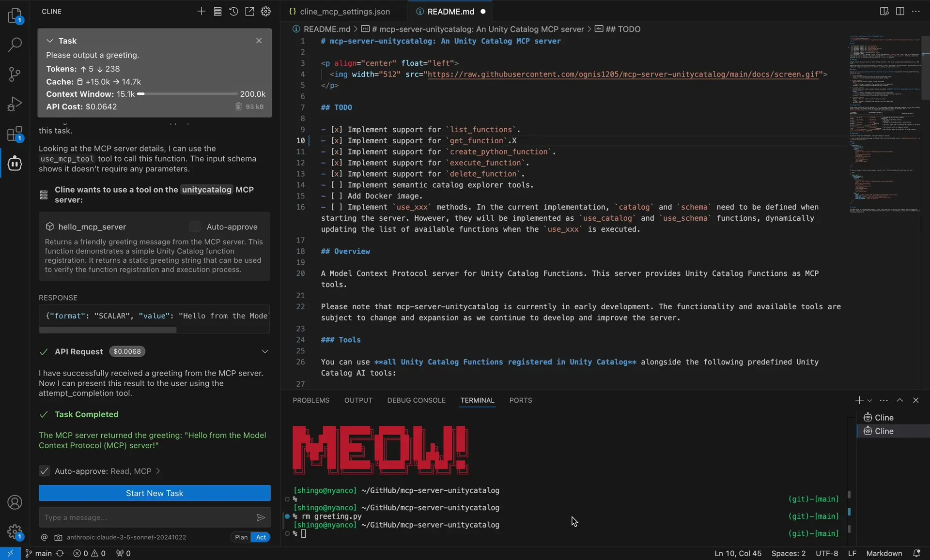Switch to Plan mode
This screenshot has height=560, width=930.
pos(241,537)
